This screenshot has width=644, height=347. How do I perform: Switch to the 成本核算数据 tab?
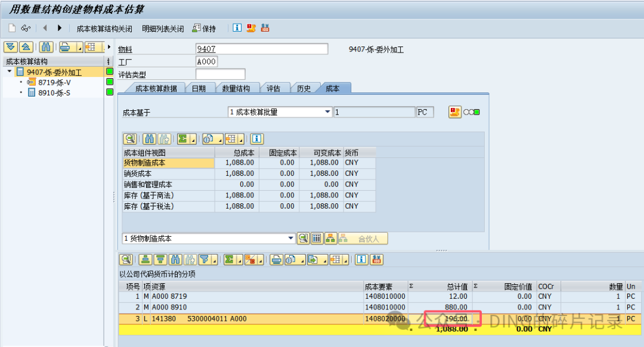coord(156,88)
